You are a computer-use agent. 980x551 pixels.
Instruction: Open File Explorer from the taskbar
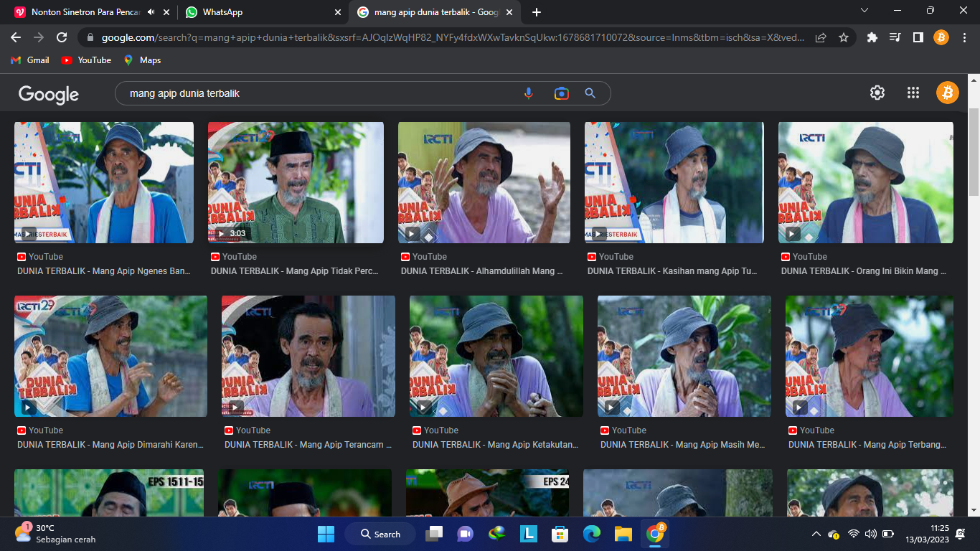coord(623,534)
